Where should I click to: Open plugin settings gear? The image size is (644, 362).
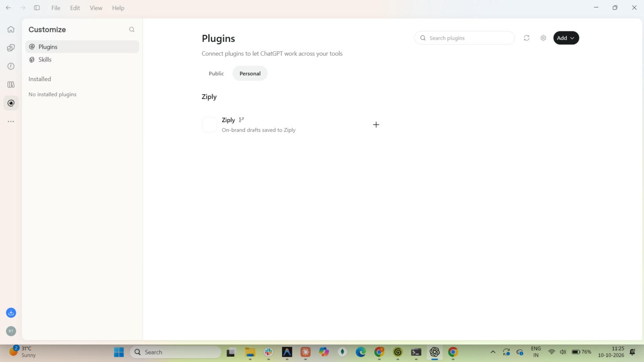coord(543,38)
